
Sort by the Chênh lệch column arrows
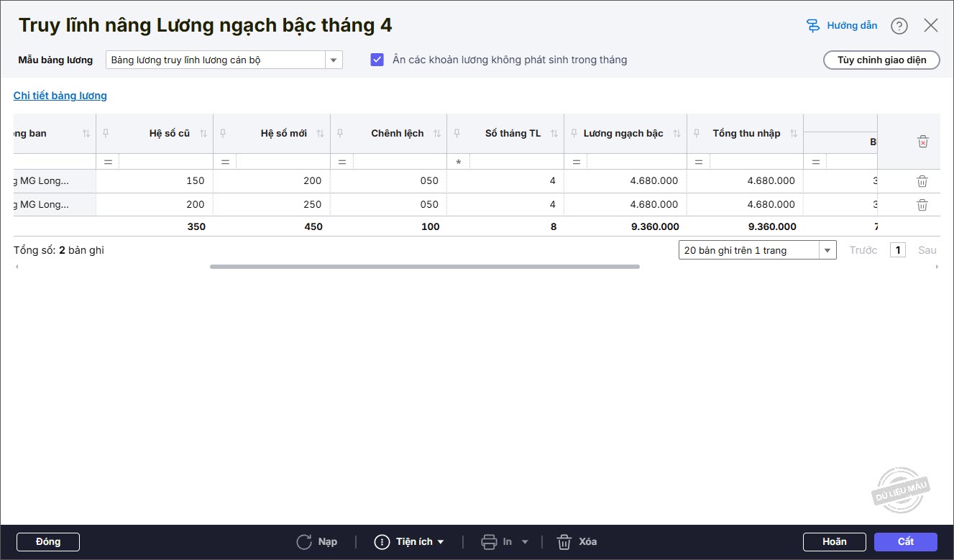[x=437, y=134]
